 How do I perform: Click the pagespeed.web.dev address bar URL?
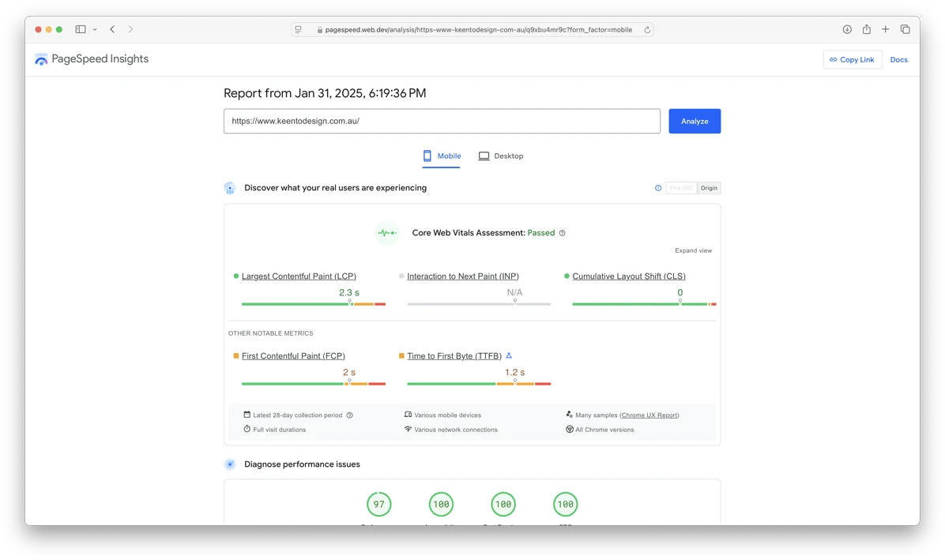[479, 29]
